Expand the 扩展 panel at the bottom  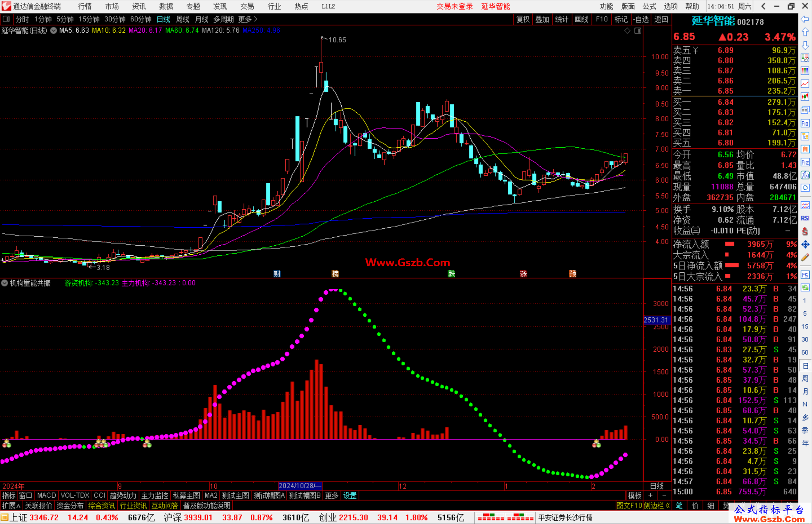tap(11, 506)
